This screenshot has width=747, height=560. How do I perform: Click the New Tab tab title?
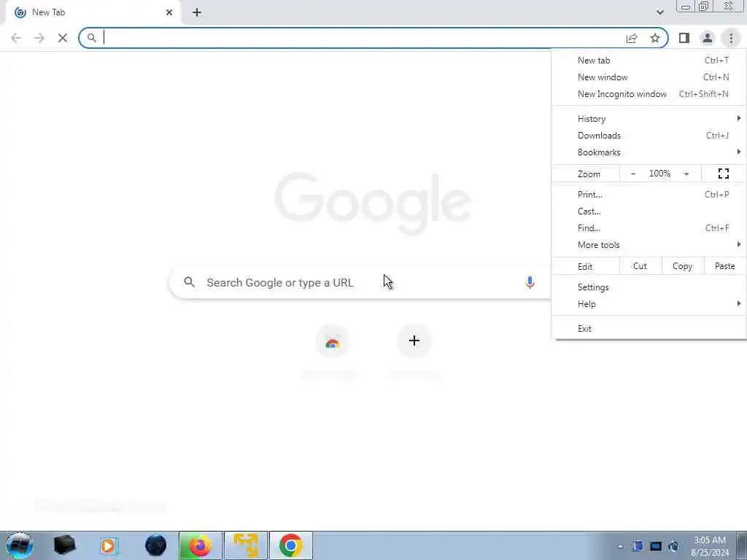click(x=49, y=12)
